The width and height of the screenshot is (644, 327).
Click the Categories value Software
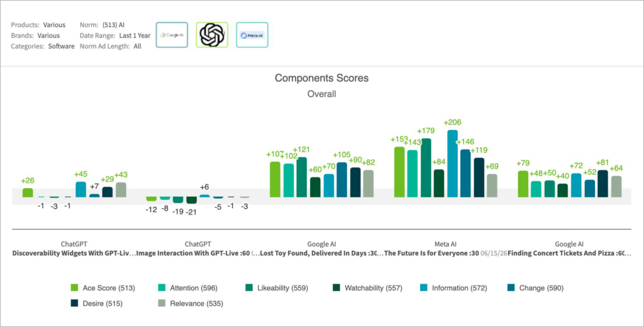62,47
